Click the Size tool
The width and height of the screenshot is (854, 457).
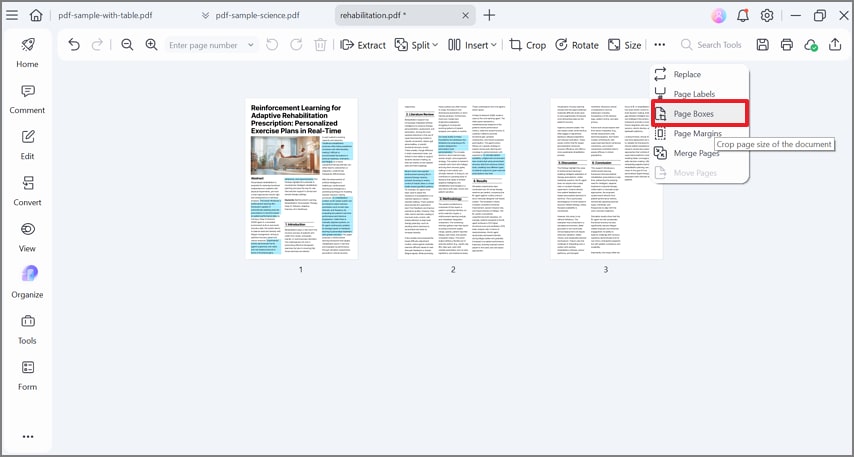coord(625,45)
